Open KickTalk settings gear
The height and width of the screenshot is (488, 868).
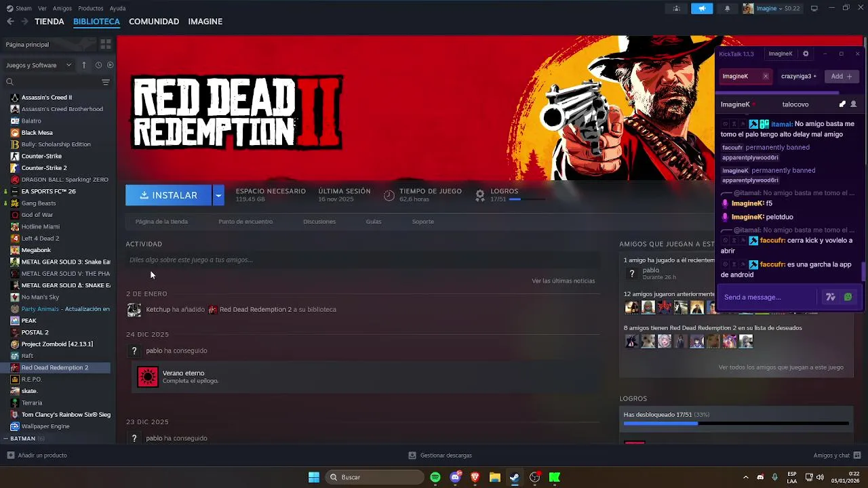(806, 54)
